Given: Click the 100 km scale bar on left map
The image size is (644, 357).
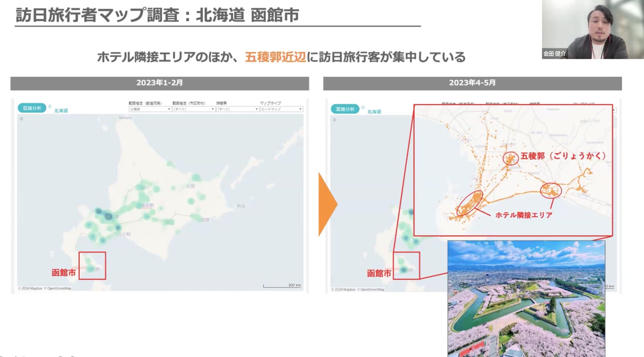Looking at the screenshot, I should tap(282, 285).
